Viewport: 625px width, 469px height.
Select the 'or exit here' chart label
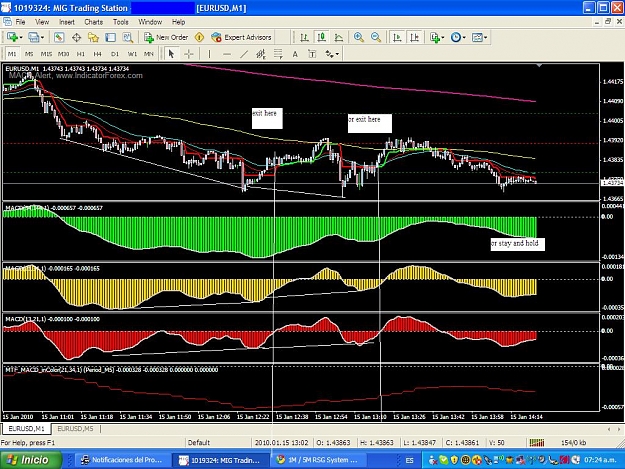[369, 123]
